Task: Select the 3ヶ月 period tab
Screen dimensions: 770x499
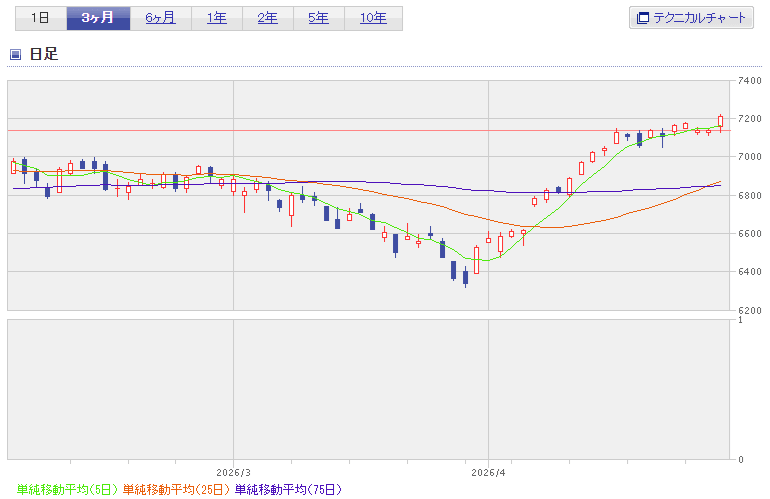Action: [x=98, y=18]
